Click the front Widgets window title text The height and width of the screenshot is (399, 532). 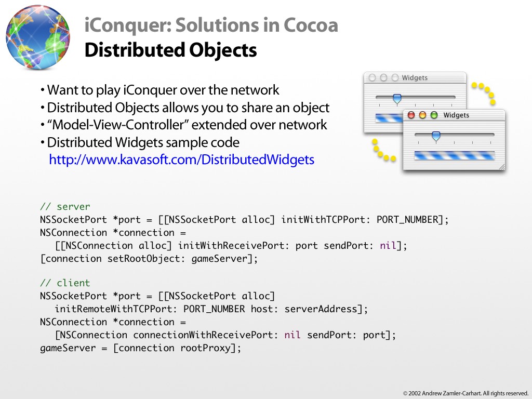(x=456, y=115)
